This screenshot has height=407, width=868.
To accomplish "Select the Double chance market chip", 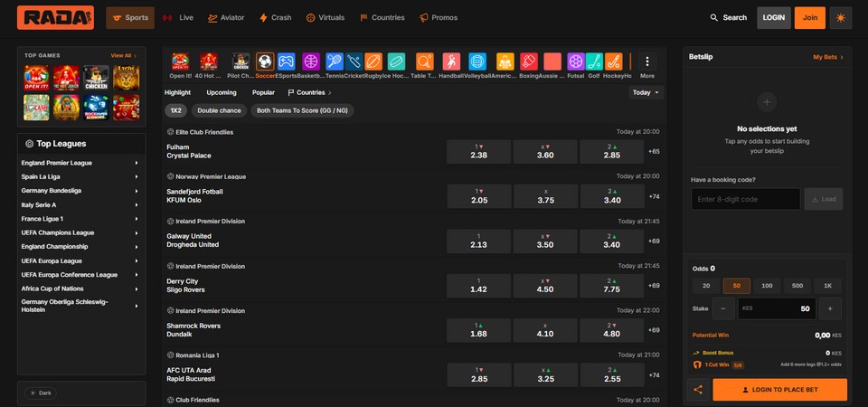I will click(219, 110).
